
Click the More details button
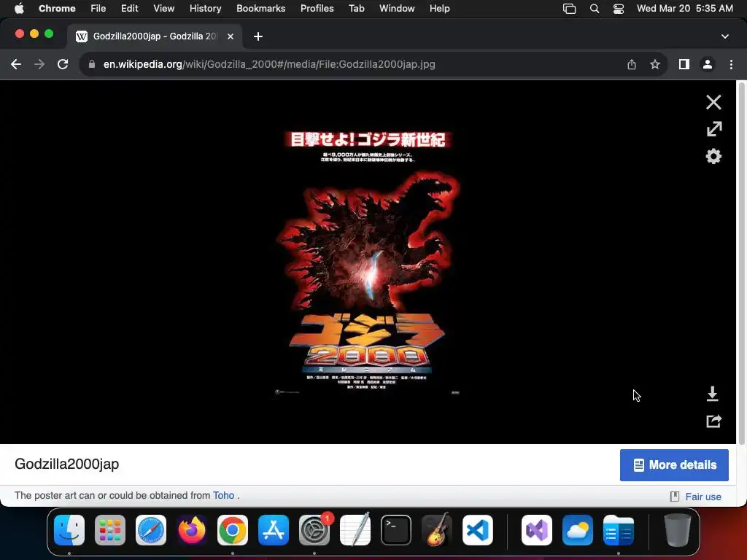[673, 464]
